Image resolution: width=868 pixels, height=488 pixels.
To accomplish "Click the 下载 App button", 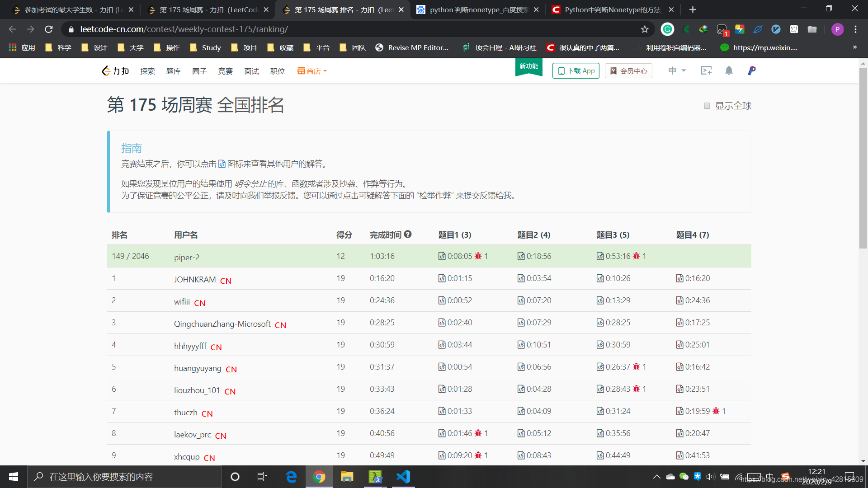I will pyautogui.click(x=576, y=71).
